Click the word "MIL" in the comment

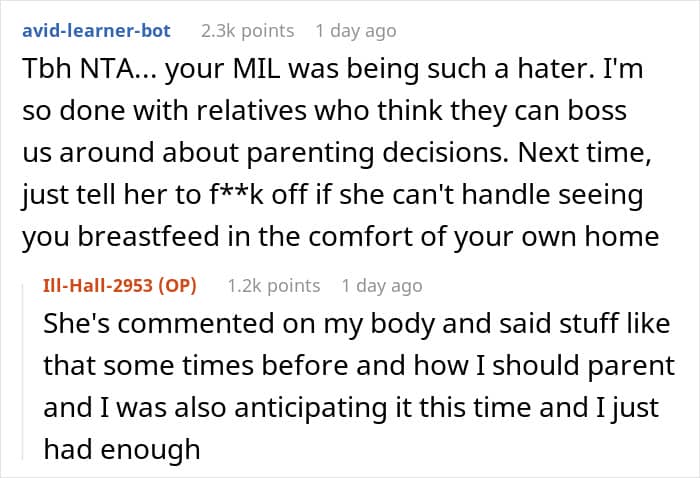257,69
